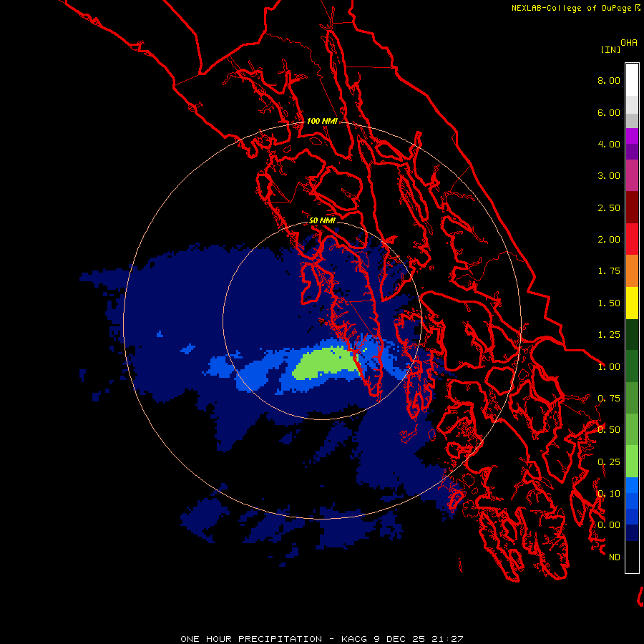644x644 pixels.
Task: Select the 2.00 legend value
Action: pyautogui.click(x=609, y=240)
